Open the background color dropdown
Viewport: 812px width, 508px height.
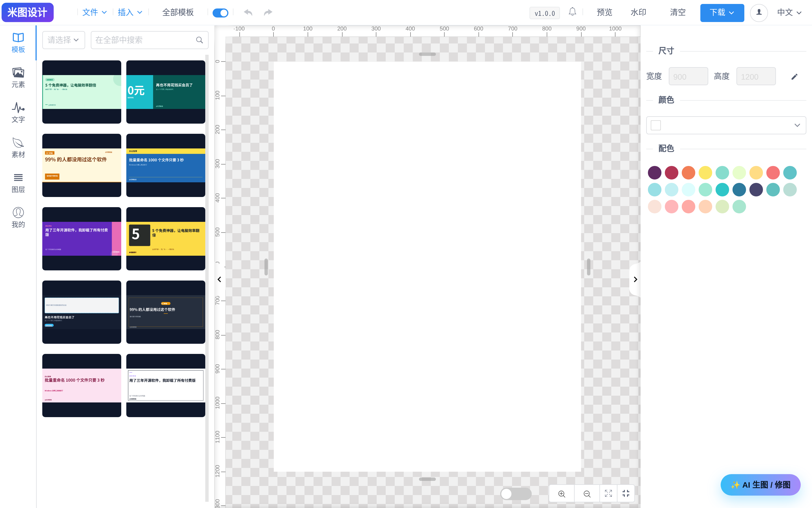726,125
